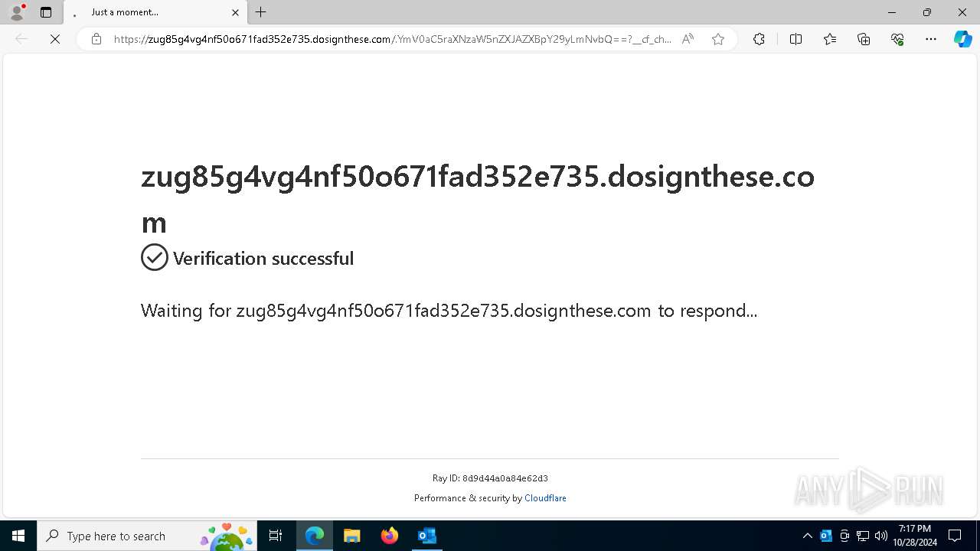Open the volume speaker icon
This screenshot has width=980, height=551.
[881, 536]
